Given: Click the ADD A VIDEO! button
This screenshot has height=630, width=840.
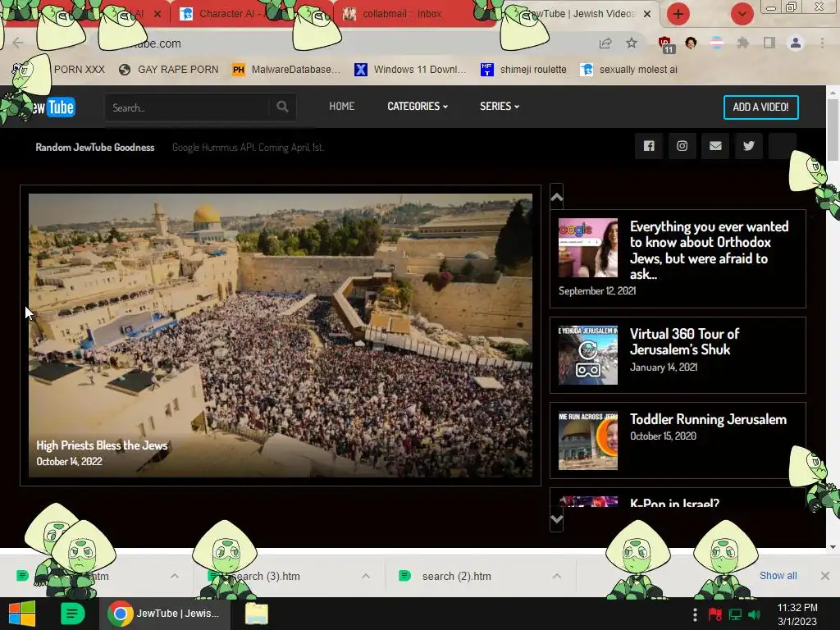Looking at the screenshot, I should [760, 107].
